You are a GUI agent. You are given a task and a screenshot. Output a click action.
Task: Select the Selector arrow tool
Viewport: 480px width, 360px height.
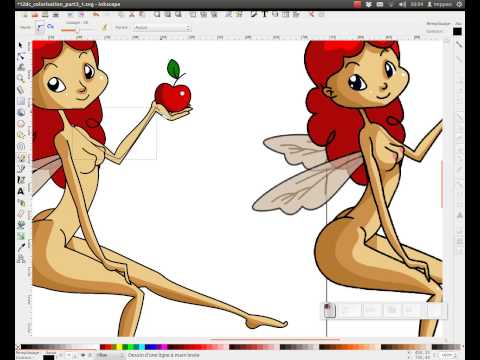tap(21, 45)
